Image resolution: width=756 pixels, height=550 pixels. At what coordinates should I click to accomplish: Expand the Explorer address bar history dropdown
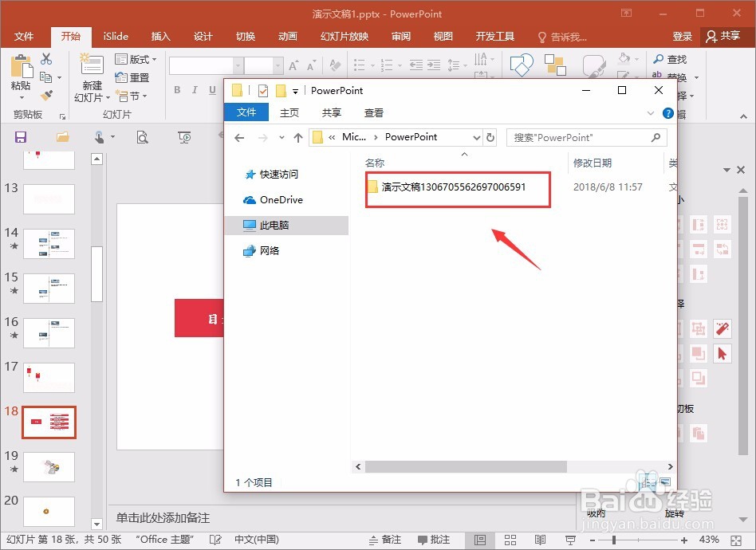pos(476,138)
